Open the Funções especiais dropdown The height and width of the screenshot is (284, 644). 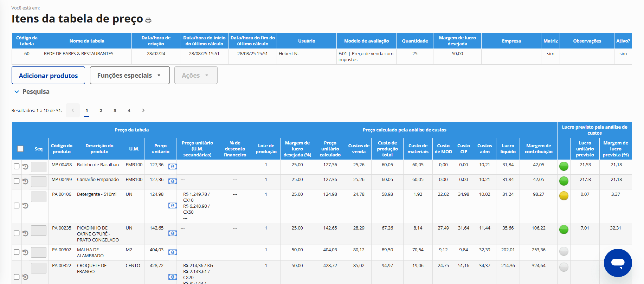coord(129,75)
